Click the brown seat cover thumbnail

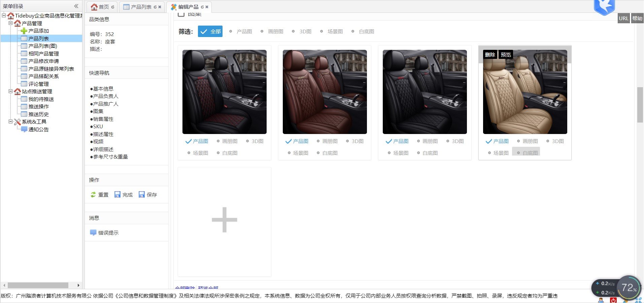tap(325, 92)
